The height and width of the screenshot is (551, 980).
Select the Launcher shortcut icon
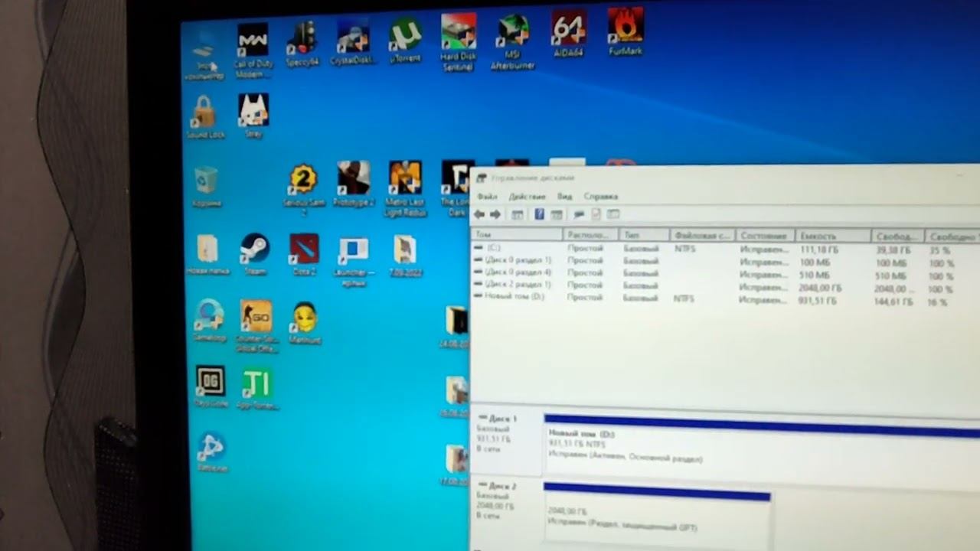click(x=354, y=262)
